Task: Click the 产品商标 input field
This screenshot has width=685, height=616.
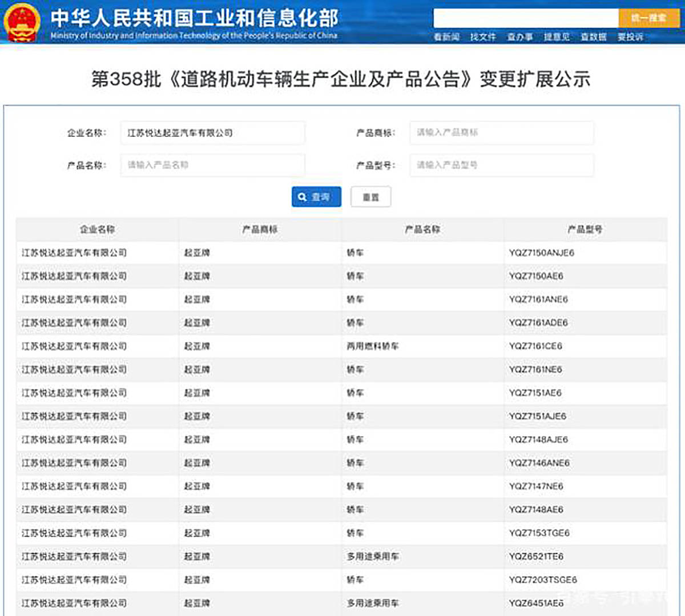Action: tap(501, 132)
